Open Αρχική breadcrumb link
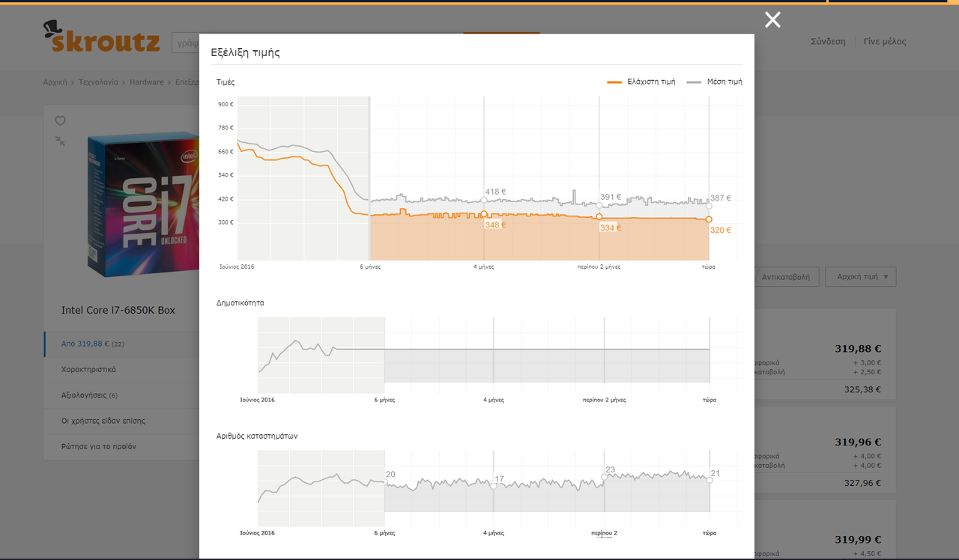This screenshot has width=959, height=560. 55,82
